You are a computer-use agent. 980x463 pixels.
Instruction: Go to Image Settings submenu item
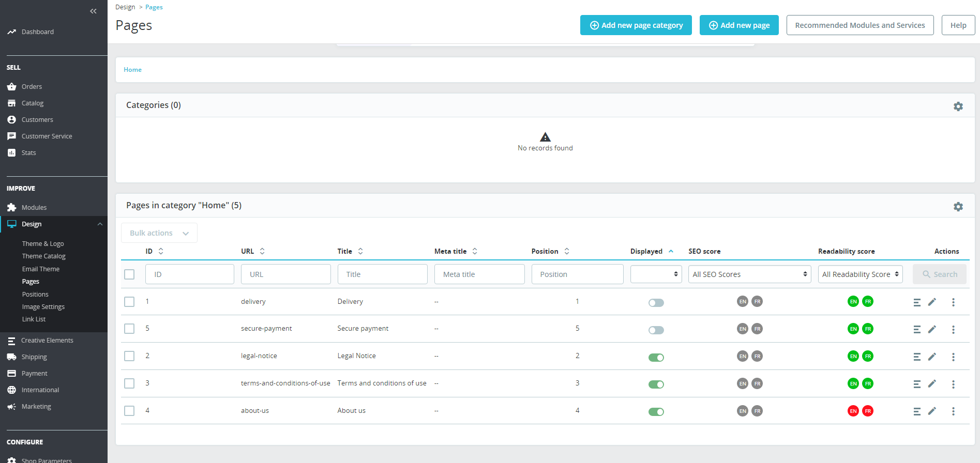click(x=43, y=306)
